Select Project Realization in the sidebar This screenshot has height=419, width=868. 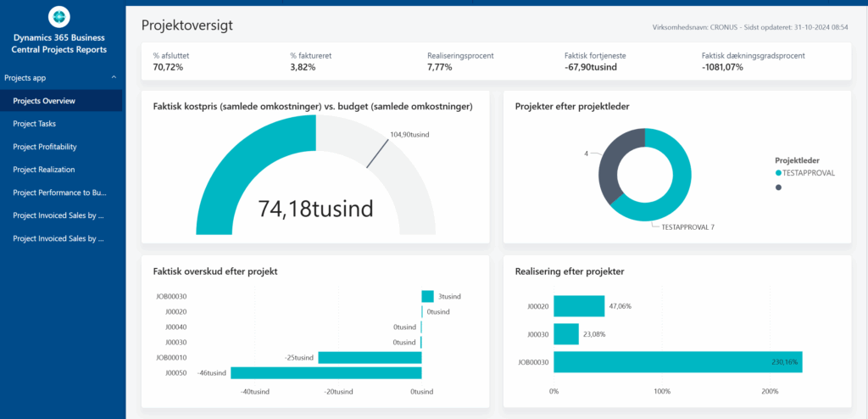point(44,170)
